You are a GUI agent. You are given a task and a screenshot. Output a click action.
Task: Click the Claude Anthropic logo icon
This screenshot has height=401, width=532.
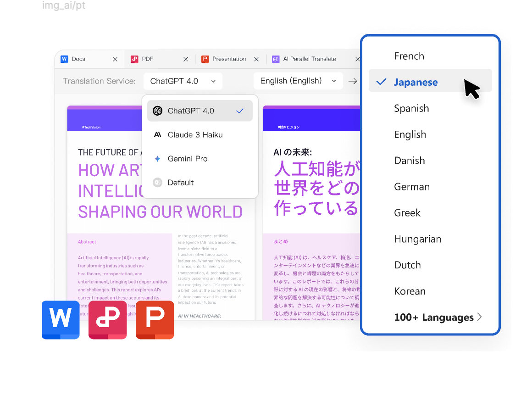(157, 135)
